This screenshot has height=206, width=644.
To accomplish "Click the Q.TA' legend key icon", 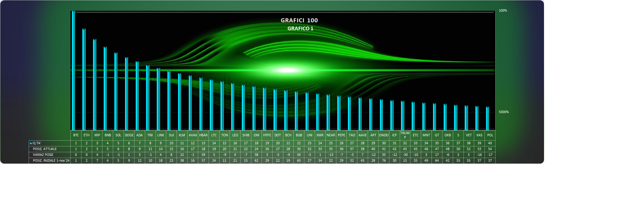I will coord(31,143).
